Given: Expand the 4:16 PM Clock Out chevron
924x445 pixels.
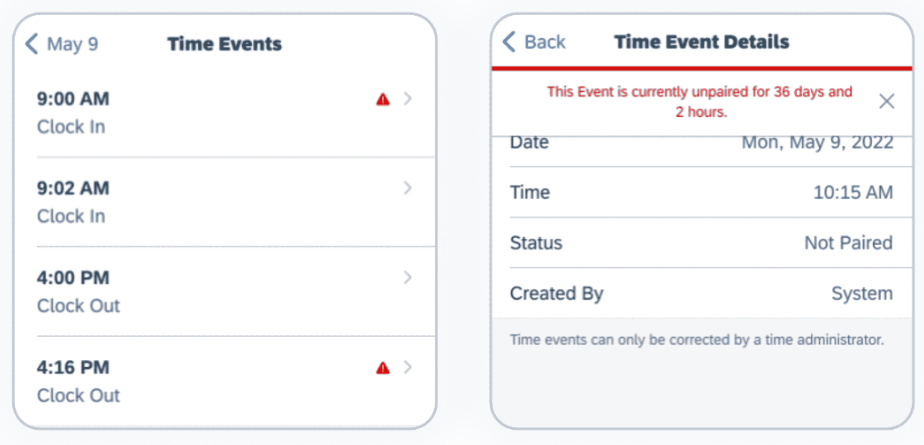Looking at the screenshot, I should point(407,368).
